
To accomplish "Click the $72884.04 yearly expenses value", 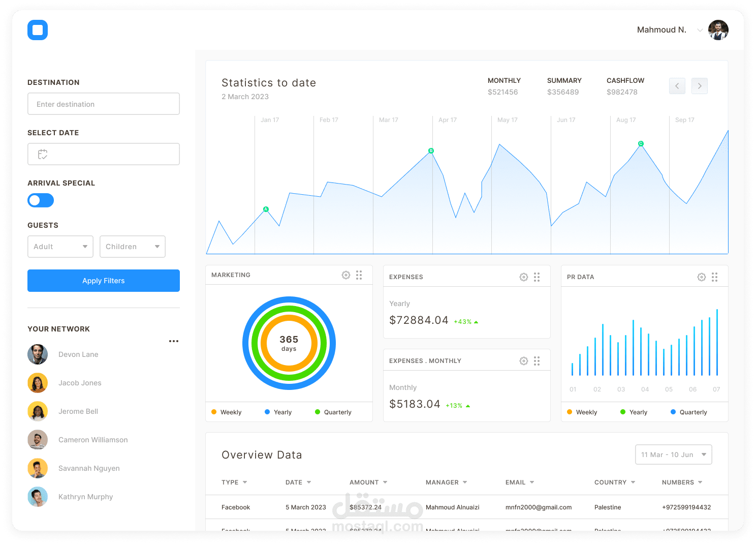I will point(419,320).
